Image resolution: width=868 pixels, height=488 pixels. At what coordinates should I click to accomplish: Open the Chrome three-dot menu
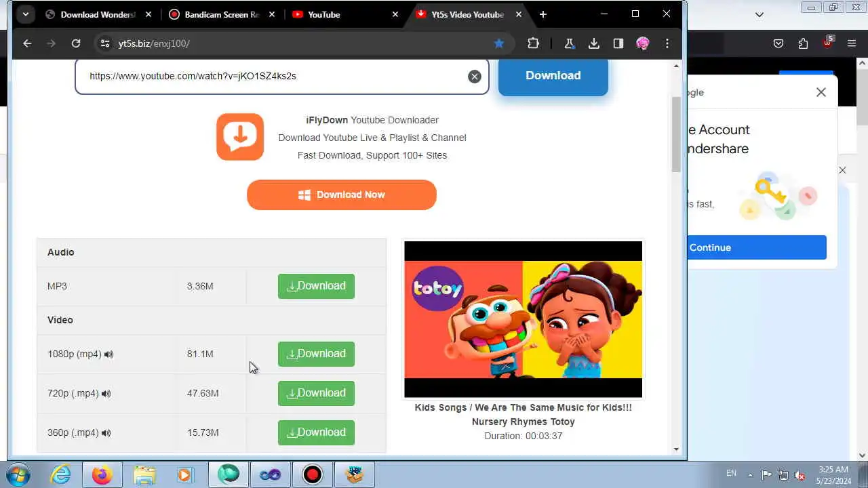tap(667, 43)
